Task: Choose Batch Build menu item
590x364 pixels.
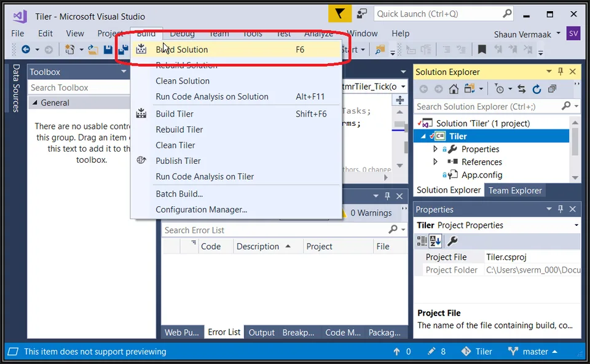Action: 236,194
